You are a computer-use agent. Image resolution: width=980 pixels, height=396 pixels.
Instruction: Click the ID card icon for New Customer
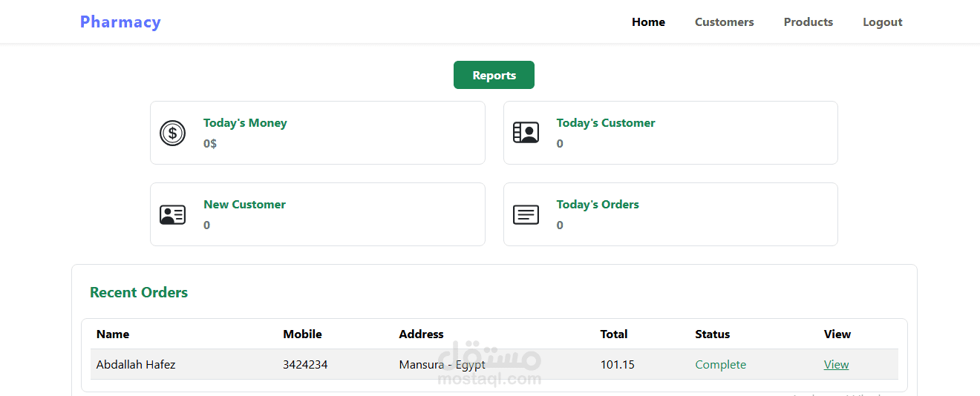coord(172,215)
